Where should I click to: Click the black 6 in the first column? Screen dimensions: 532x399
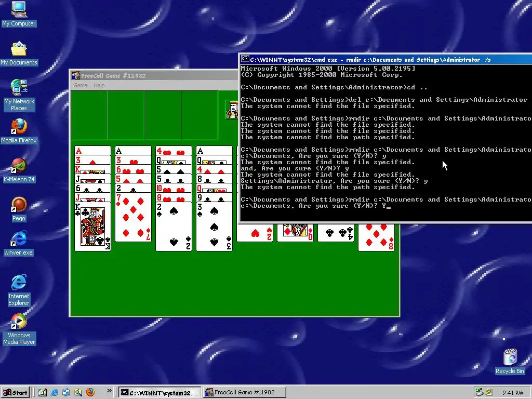(x=92, y=188)
